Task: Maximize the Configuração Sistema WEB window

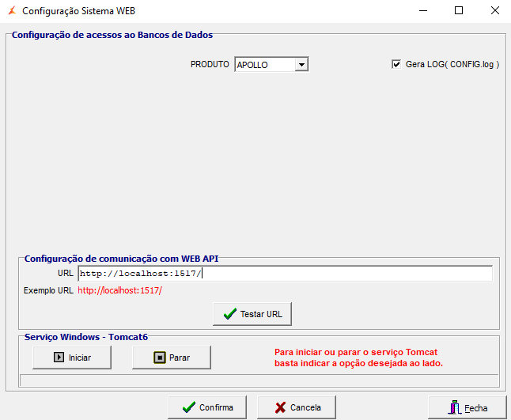Action: point(459,11)
